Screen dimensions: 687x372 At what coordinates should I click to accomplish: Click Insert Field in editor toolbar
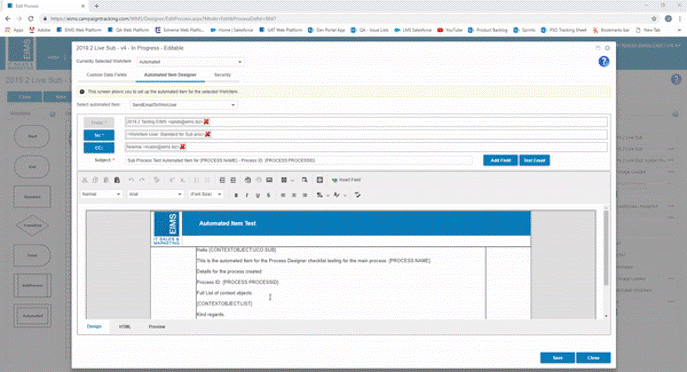pyautogui.click(x=346, y=180)
